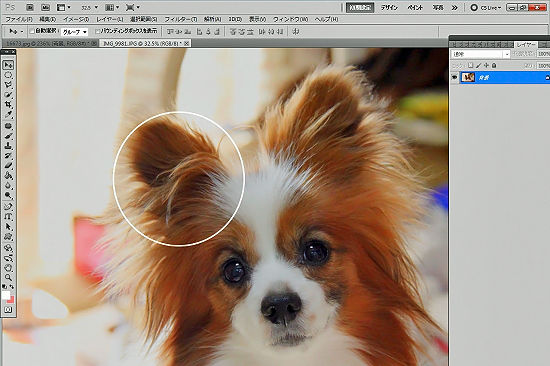Open the ファイル(F) menu
Image resolution: width=550 pixels, height=366 pixels.
pyautogui.click(x=19, y=19)
